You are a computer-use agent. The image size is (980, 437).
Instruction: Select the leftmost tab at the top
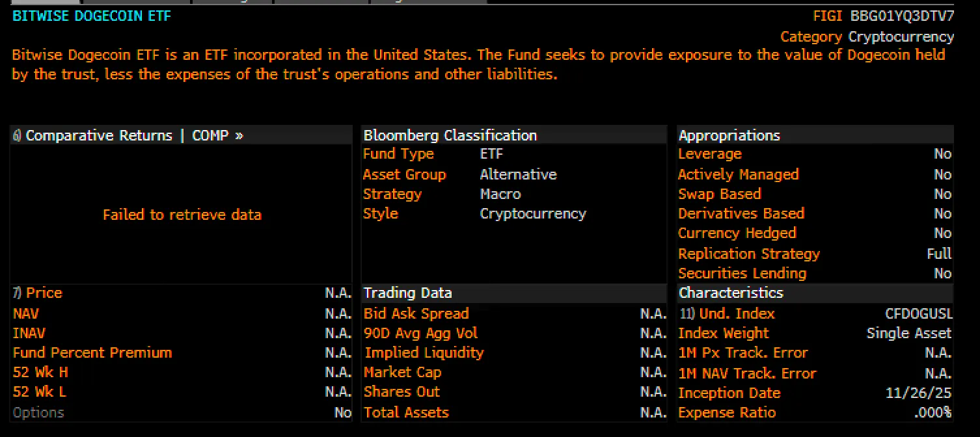pos(46,2)
